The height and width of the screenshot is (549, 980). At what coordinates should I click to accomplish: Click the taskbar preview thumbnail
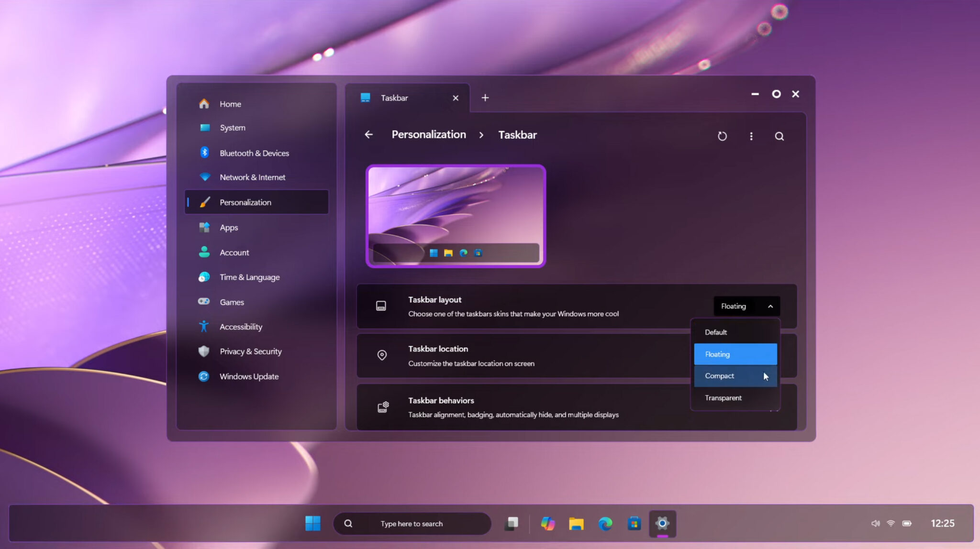(455, 216)
